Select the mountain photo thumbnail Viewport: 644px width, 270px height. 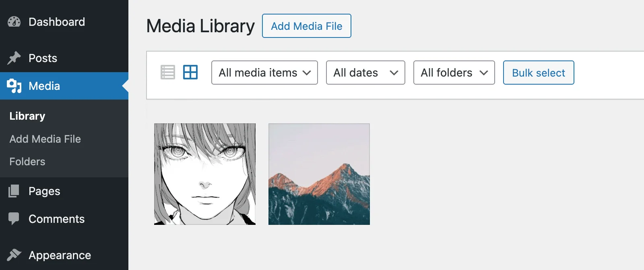(x=319, y=174)
